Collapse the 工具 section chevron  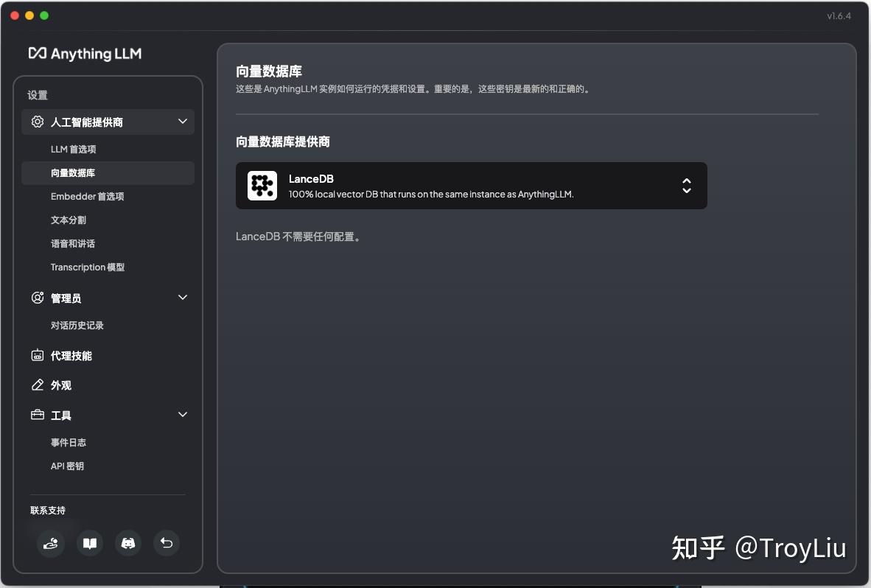[x=182, y=414]
